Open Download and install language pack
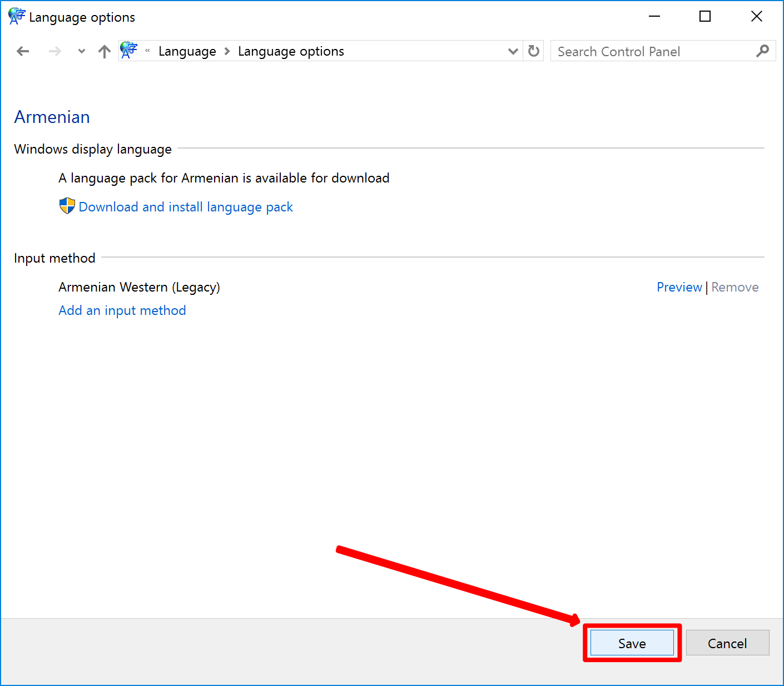 point(186,207)
